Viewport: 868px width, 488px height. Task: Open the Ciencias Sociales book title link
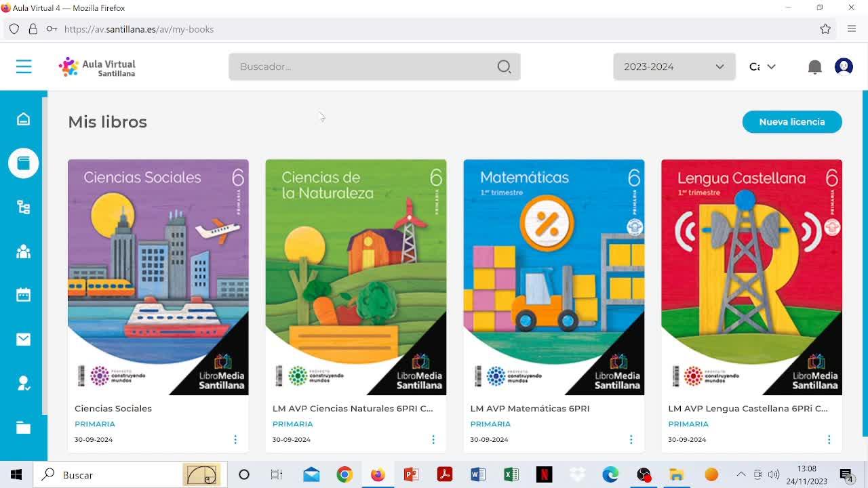coord(113,409)
